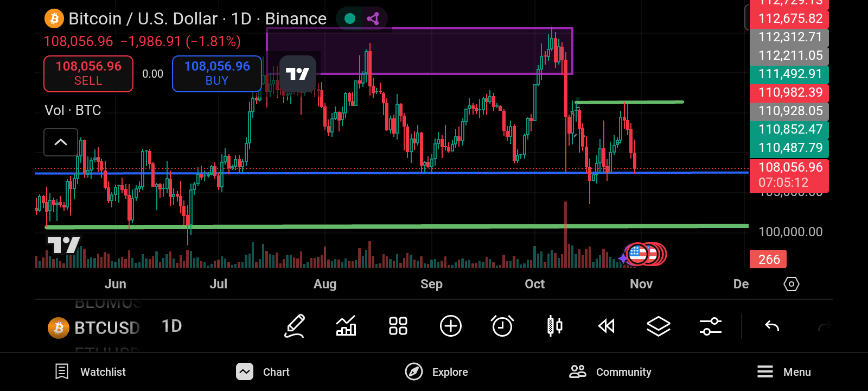
Task: Create an alert with the clock icon
Action: coord(502,326)
